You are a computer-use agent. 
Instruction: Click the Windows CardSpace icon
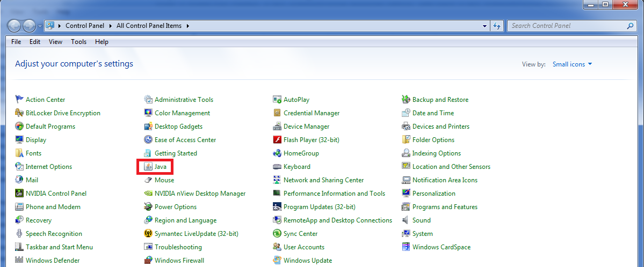406,247
